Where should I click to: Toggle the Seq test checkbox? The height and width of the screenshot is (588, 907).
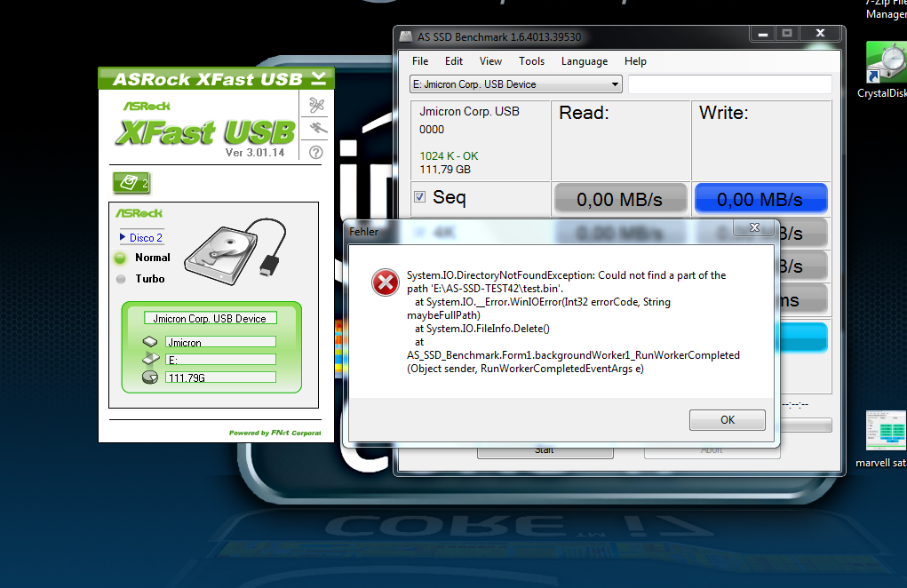point(420,197)
